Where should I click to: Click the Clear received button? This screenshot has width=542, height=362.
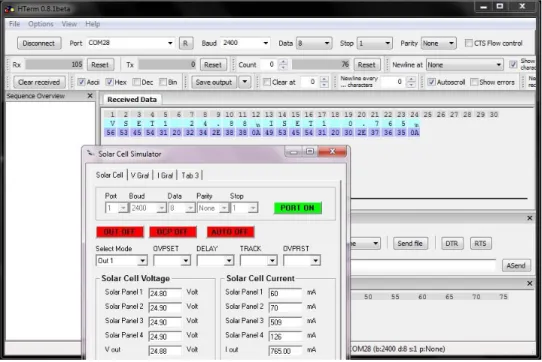pyautogui.click(x=39, y=82)
